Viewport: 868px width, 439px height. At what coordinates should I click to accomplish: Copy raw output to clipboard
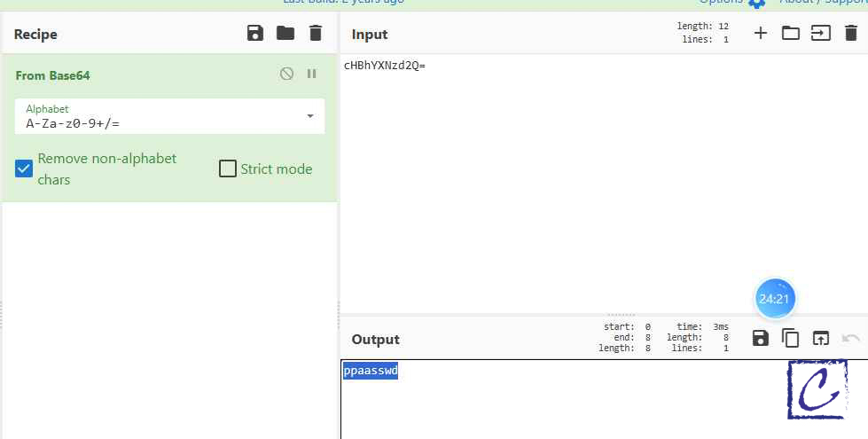(790, 338)
